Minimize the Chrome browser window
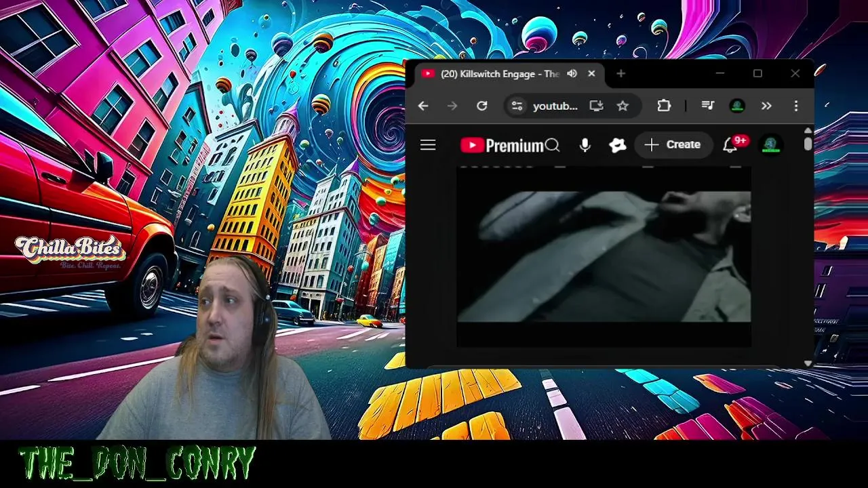Screen dimensions: 868x488 pyautogui.click(x=720, y=73)
